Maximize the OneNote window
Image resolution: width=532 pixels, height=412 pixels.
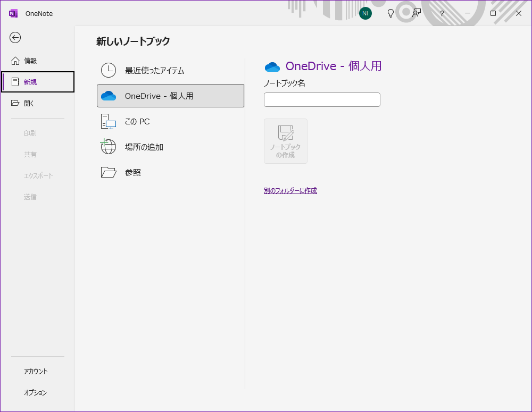[493, 13]
